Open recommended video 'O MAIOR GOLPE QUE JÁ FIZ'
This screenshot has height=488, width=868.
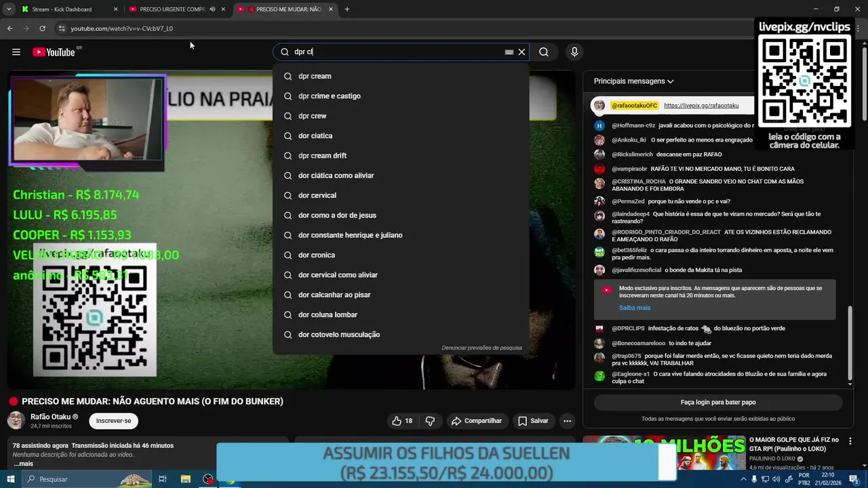tap(795, 444)
